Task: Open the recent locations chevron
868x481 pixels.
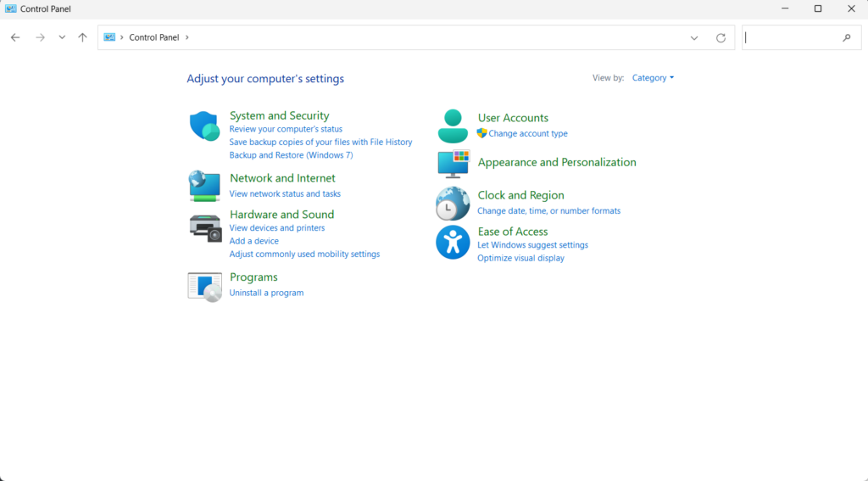Action: tap(62, 38)
